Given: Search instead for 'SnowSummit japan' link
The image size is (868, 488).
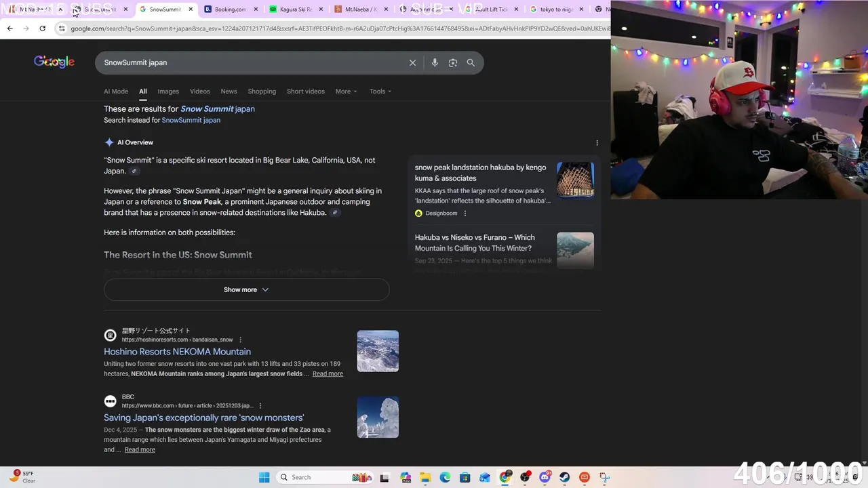Looking at the screenshot, I should [x=191, y=120].
